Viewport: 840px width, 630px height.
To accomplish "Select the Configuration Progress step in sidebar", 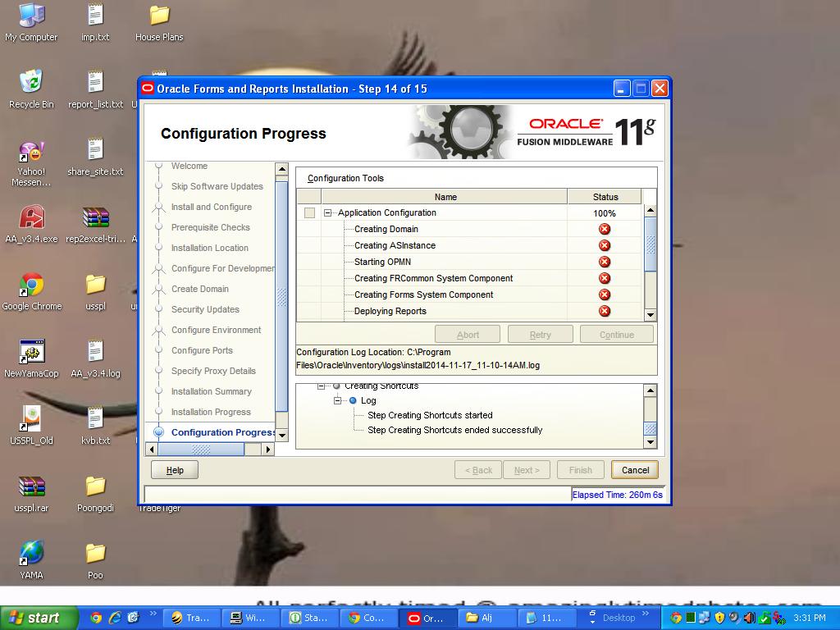I will pos(222,432).
